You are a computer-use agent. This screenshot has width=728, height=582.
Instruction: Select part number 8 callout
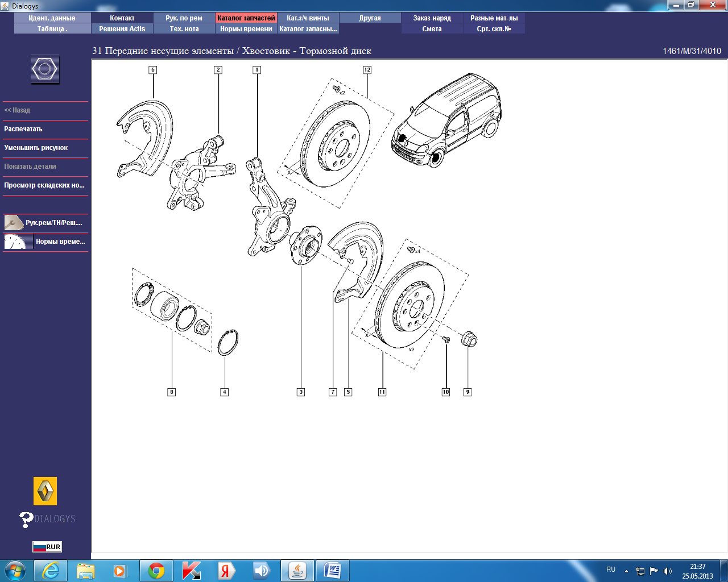coord(172,392)
